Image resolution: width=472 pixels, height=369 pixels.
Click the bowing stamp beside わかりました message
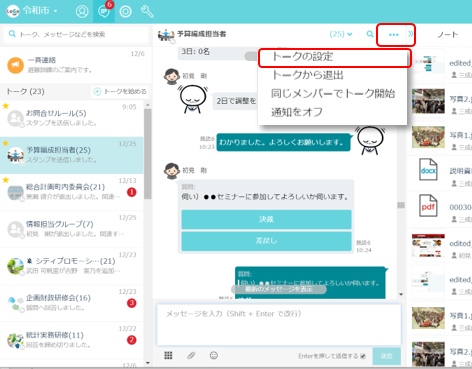(x=370, y=140)
